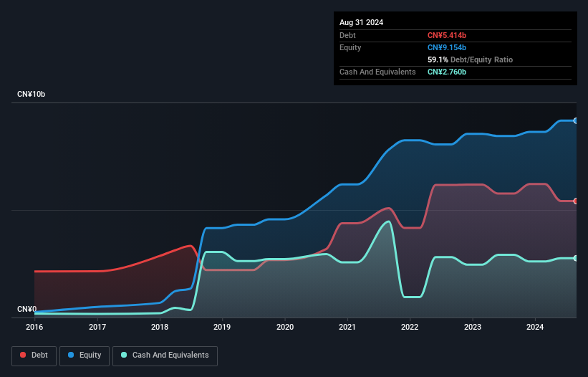The image size is (588, 377).
Task: Select the 2019 x-axis label
Action: click(222, 327)
